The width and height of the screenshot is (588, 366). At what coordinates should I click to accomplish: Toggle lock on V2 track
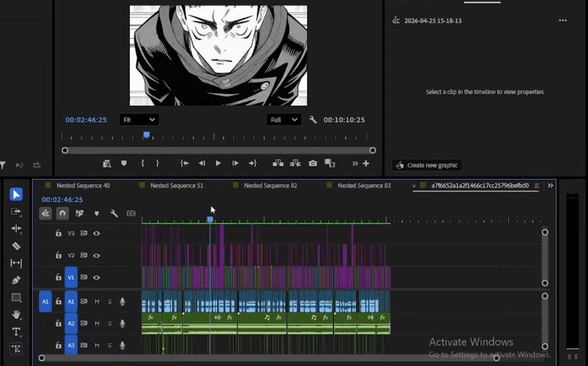[x=58, y=255]
